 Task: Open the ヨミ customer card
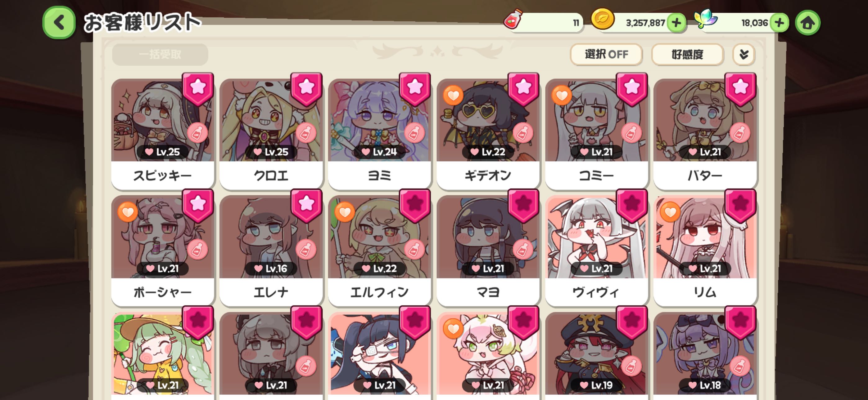tap(379, 134)
